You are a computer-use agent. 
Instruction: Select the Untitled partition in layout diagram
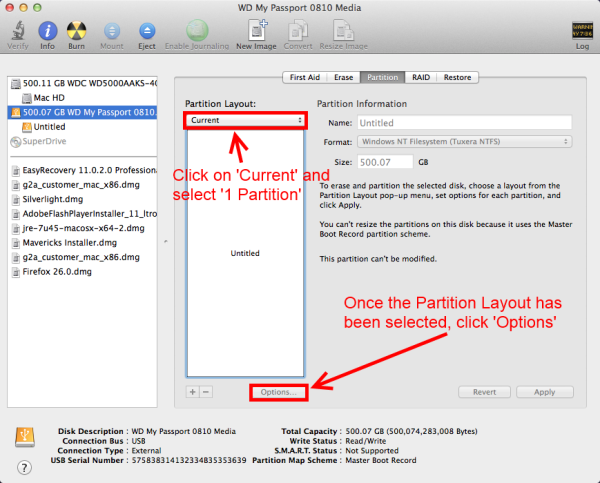click(245, 253)
